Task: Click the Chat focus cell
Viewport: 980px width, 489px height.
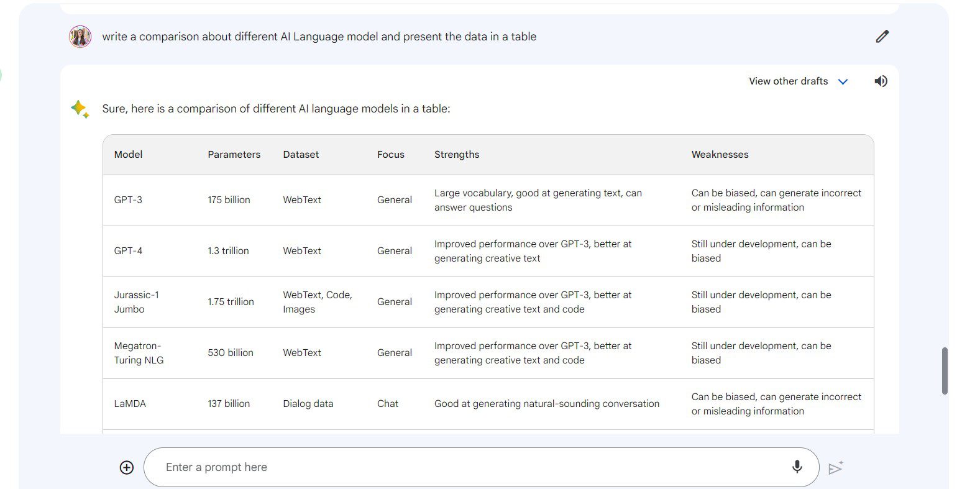Action: click(x=388, y=404)
